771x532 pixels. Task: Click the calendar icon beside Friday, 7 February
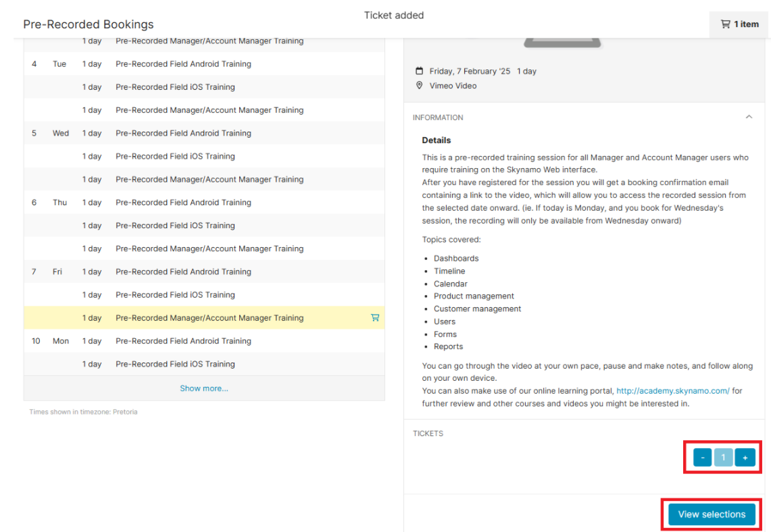(420, 72)
